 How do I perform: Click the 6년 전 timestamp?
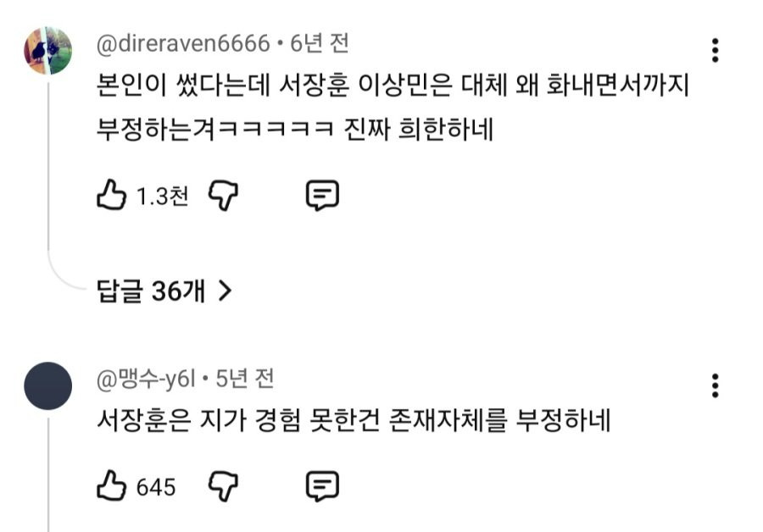coord(320,43)
